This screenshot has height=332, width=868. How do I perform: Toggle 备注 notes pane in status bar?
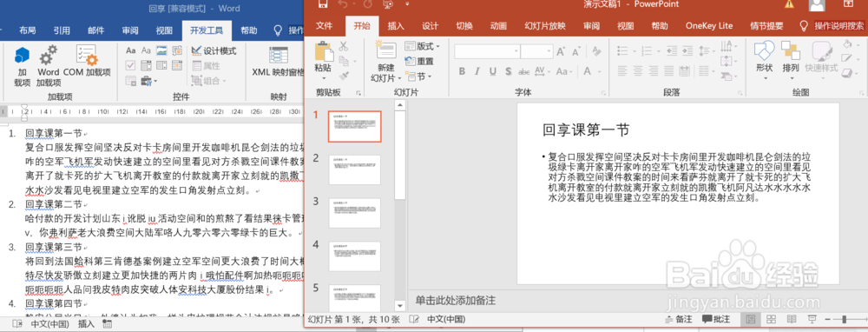680,319
